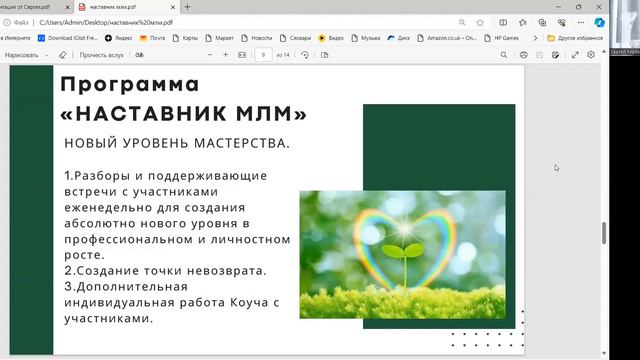Click the save as icon
The height and width of the screenshot is (360, 640).
coord(556,55)
